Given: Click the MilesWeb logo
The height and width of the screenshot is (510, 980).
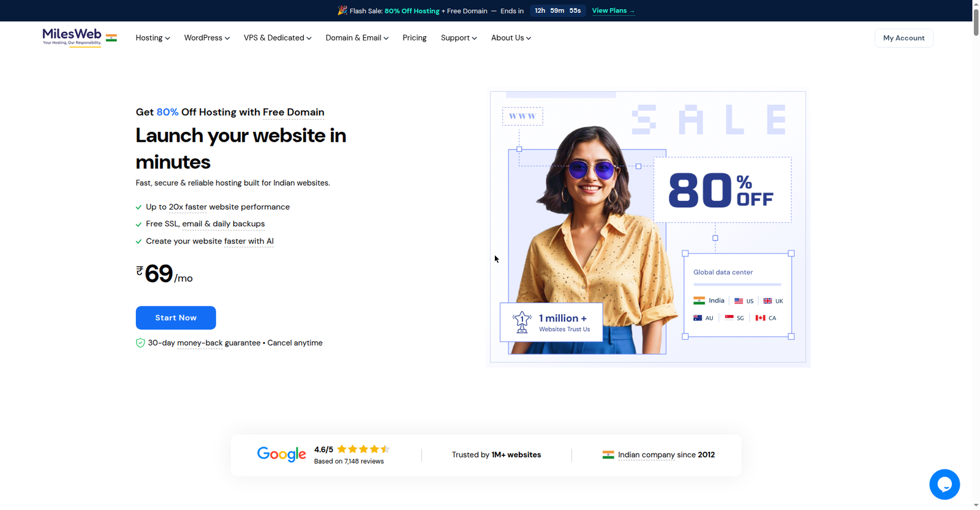Looking at the screenshot, I should point(72,37).
